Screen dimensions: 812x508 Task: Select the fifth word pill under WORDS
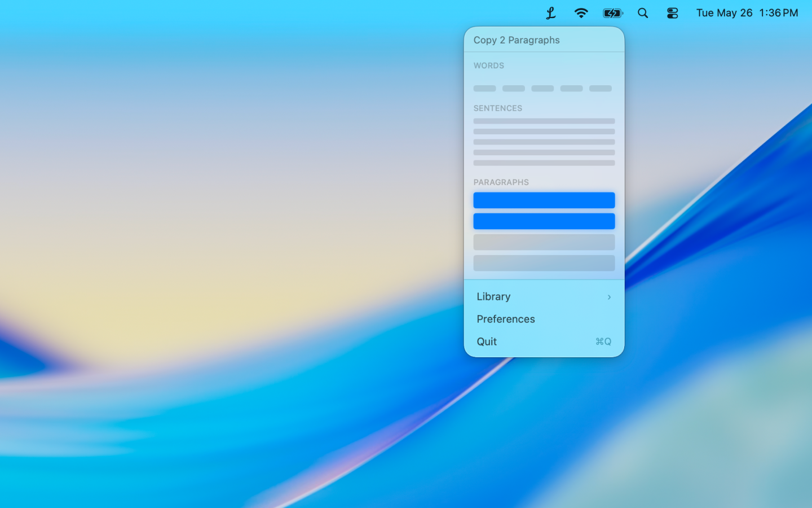coord(601,88)
